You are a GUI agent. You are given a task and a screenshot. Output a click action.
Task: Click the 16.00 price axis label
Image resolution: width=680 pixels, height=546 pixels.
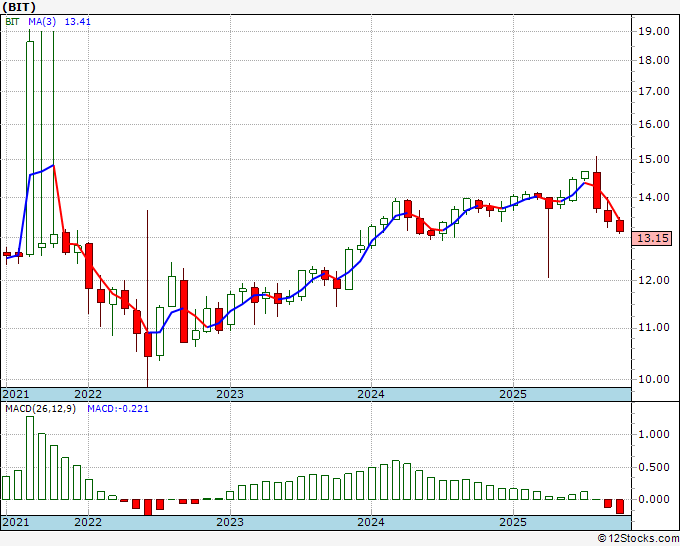tap(654, 124)
